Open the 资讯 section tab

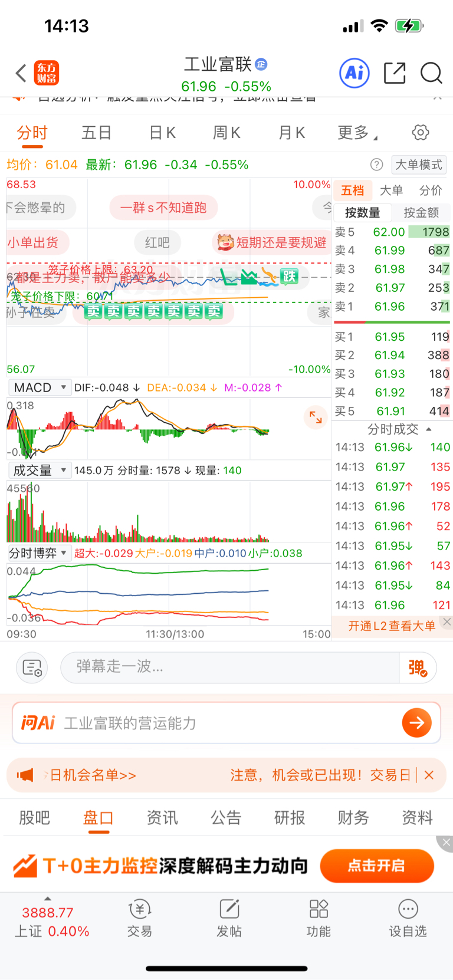[162, 818]
